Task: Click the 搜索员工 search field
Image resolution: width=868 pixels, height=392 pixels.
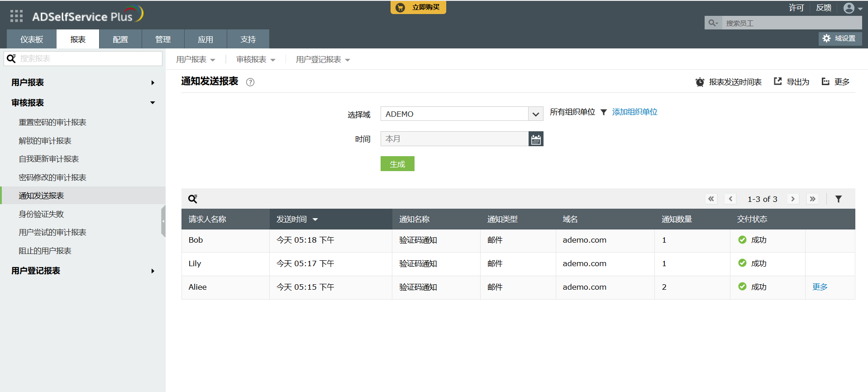Action: [x=791, y=23]
